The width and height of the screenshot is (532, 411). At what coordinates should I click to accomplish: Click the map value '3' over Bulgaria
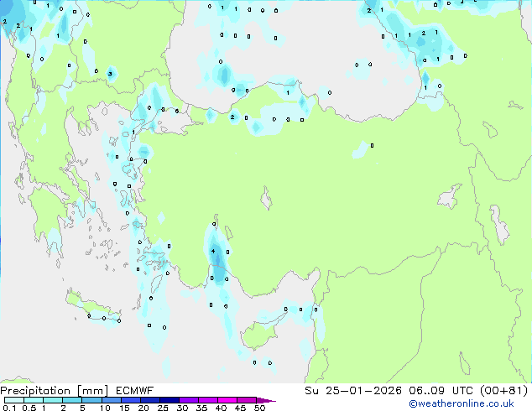point(110,74)
